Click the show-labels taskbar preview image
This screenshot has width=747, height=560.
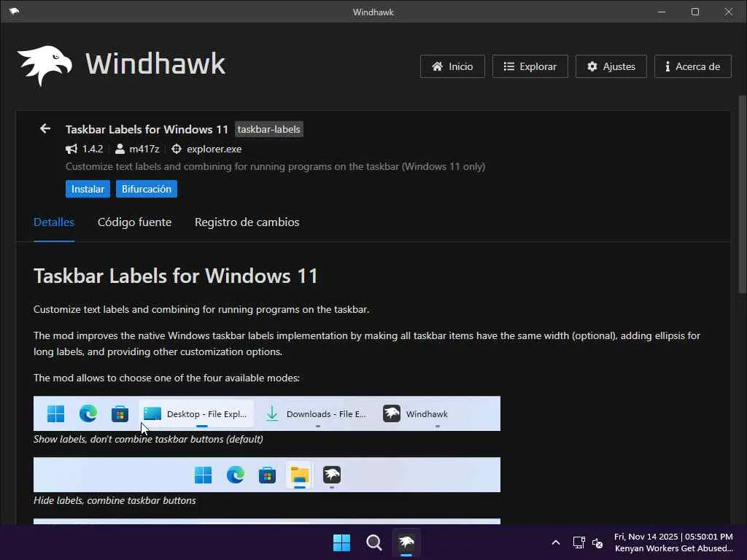267,413
